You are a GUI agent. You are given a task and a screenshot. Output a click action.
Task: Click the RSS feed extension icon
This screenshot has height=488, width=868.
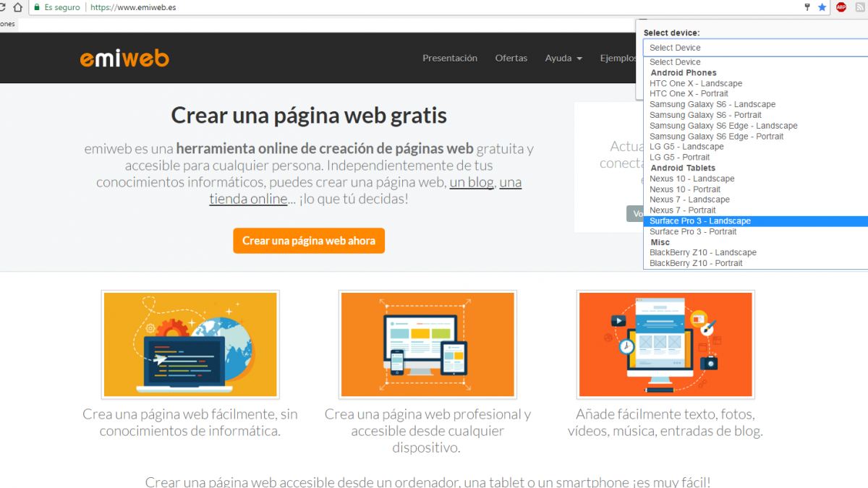click(x=860, y=7)
